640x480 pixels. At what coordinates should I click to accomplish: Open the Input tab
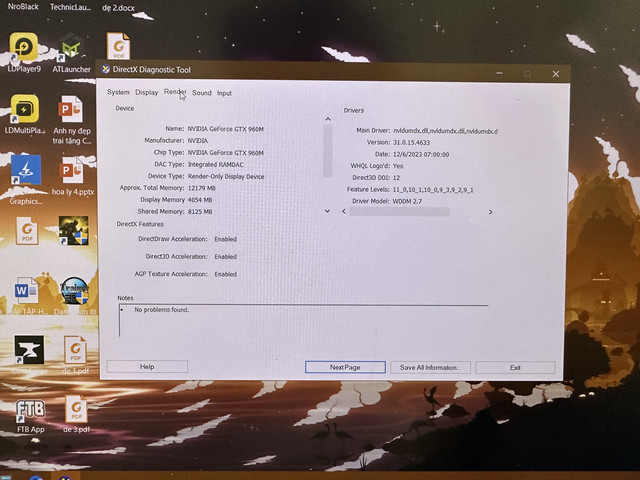click(x=224, y=93)
